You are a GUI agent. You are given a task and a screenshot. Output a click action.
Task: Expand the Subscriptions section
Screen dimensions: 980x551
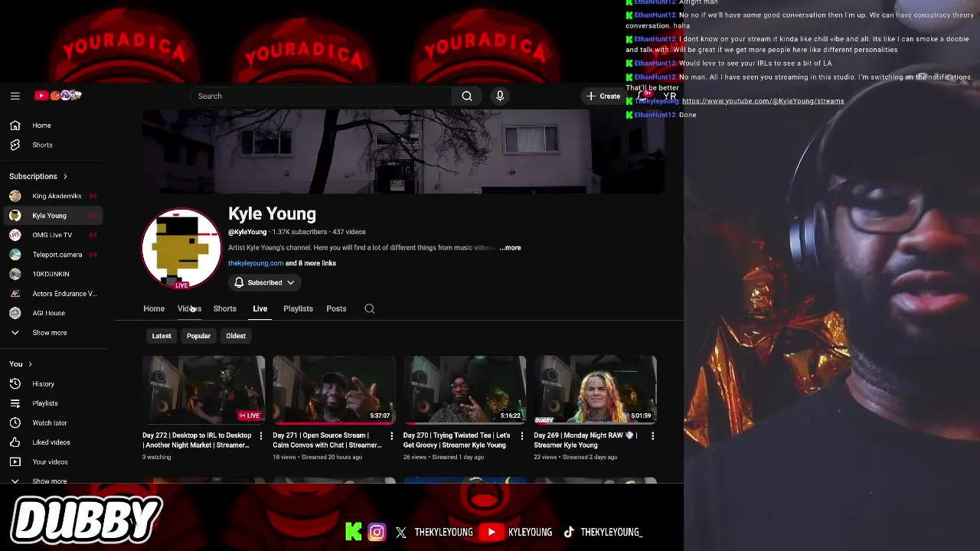38,176
